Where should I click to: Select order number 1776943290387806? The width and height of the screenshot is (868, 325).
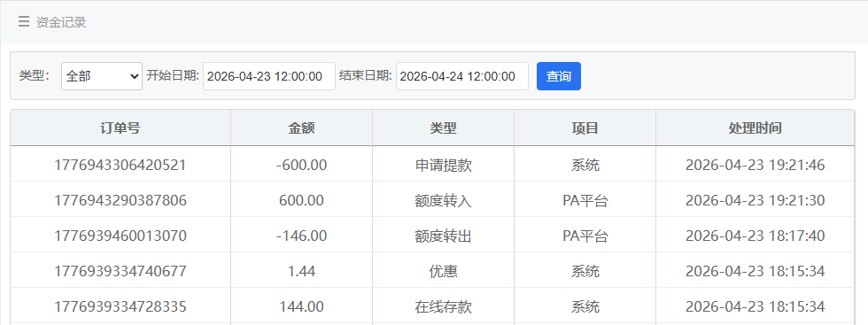pyautogui.click(x=120, y=200)
